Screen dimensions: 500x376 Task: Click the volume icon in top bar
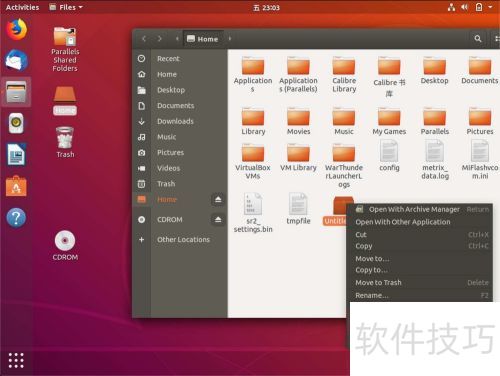pyautogui.click(x=465, y=7)
